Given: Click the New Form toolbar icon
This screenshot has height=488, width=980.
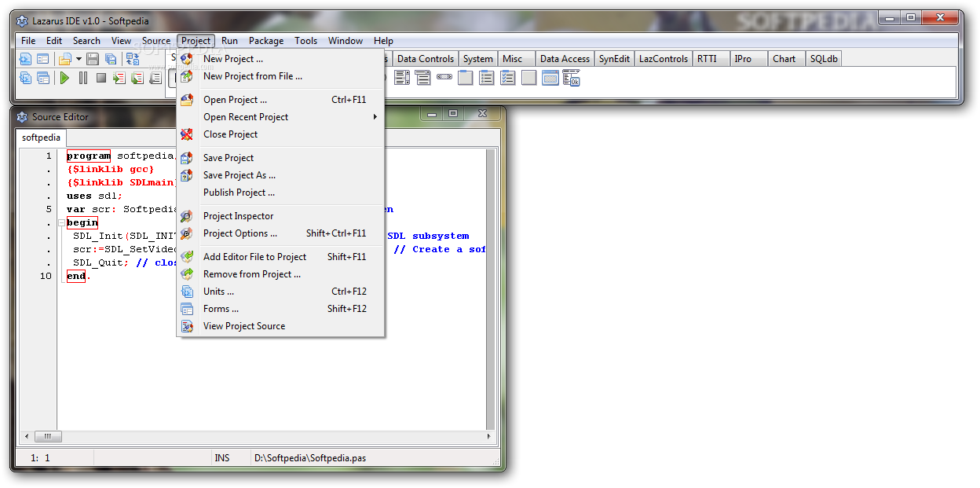Looking at the screenshot, I should click(43, 59).
